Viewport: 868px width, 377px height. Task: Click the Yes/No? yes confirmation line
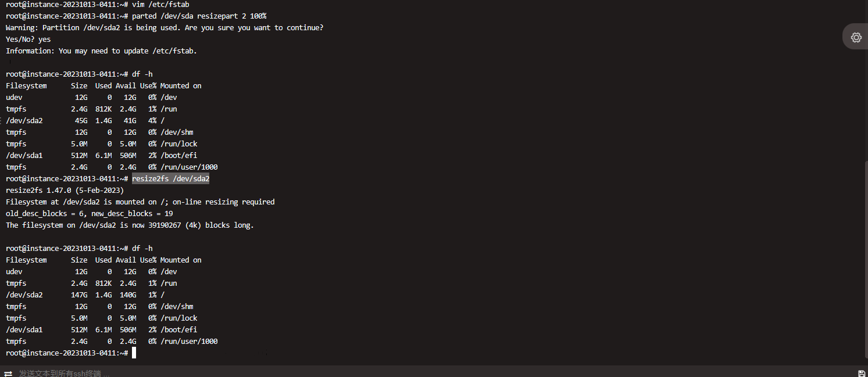[28, 40]
